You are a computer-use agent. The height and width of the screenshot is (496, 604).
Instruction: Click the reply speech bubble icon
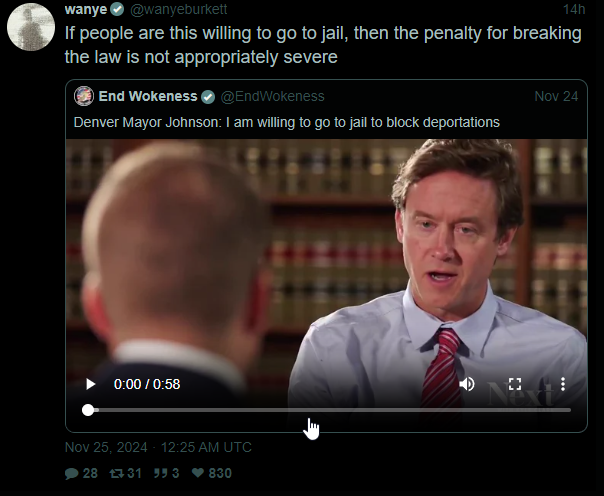(x=72, y=473)
